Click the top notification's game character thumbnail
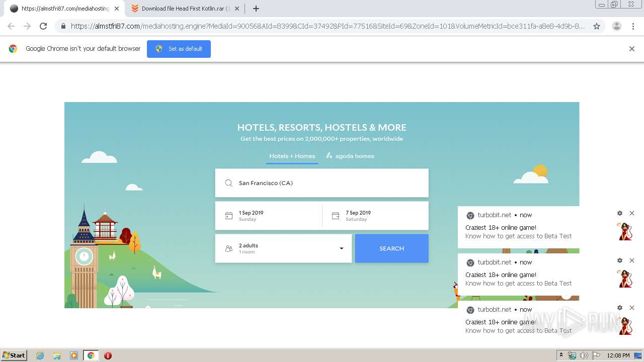This screenshot has width=644, height=362. pyautogui.click(x=625, y=231)
